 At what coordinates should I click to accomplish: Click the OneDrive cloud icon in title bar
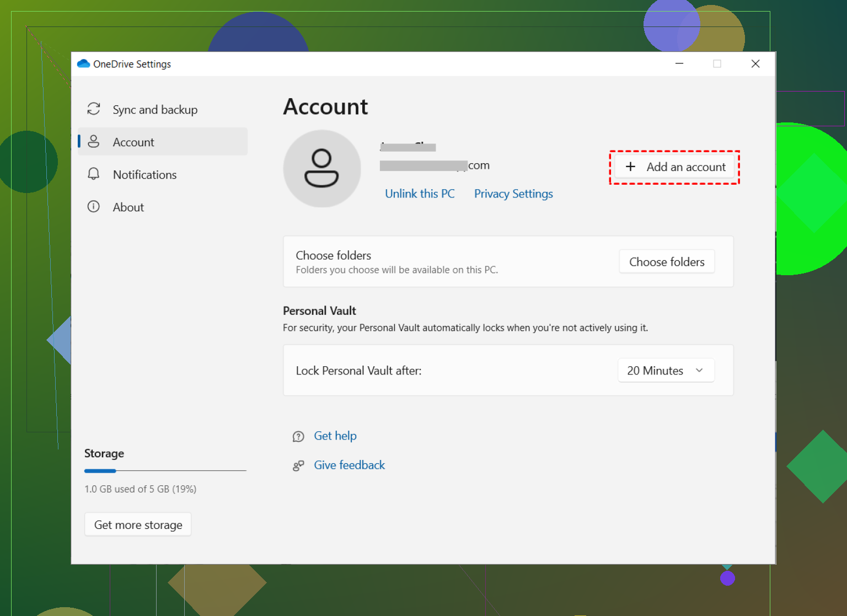click(84, 64)
